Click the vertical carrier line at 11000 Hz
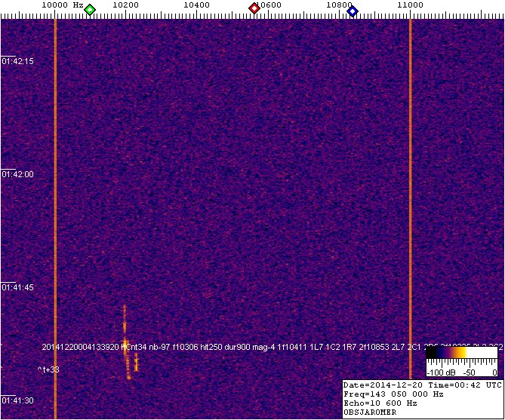505x420 pixels. coord(410,189)
